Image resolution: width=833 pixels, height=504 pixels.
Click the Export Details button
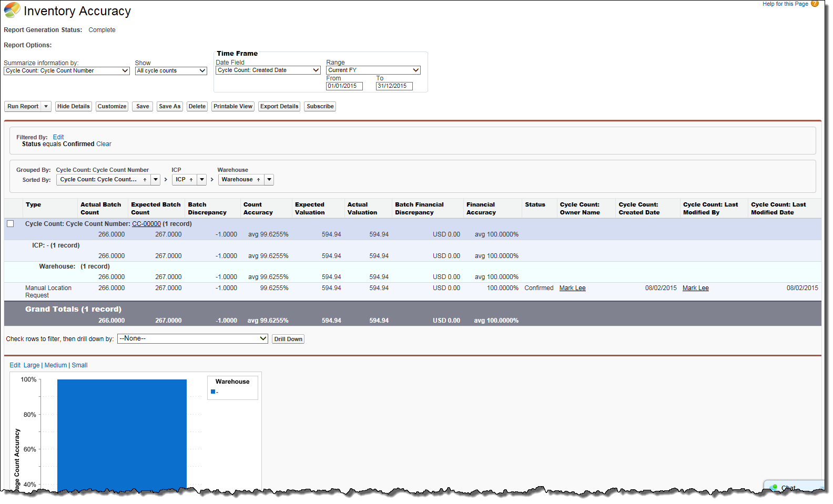click(x=279, y=107)
